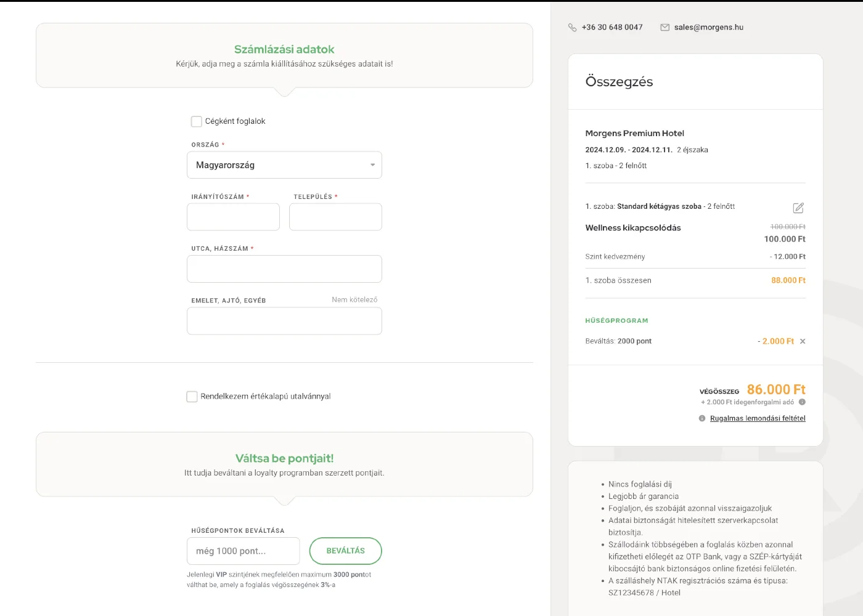This screenshot has height=616, width=863.
Task: Select the Váltsa be pontjait! heading
Action: click(x=284, y=458)
